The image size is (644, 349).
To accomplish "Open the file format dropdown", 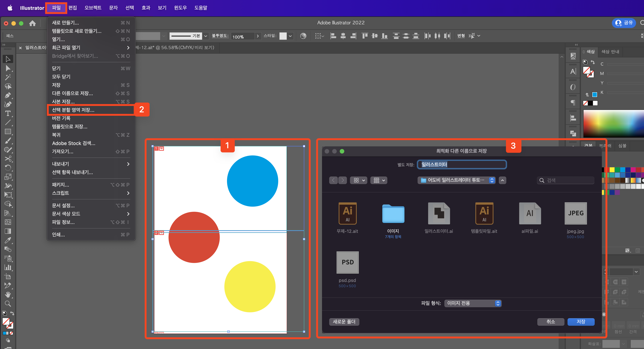I will 473,303.
